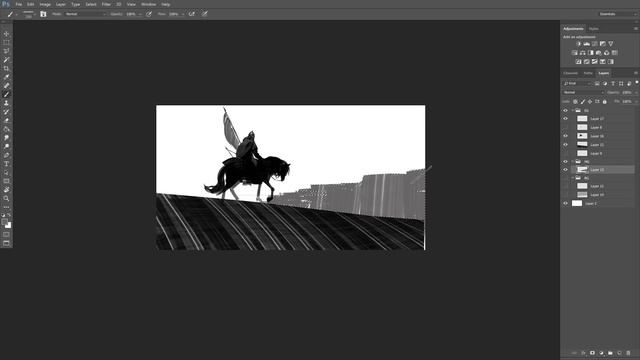The width and height of the screenshot is (640, 360).
Task: Open the Filter menu
Action: (106, 4)
